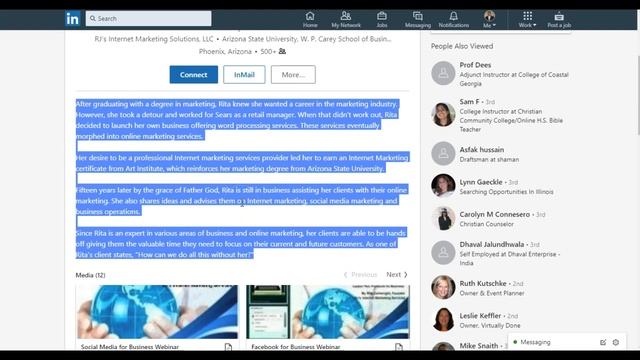Click the Post a job icon

click(559, 20)
